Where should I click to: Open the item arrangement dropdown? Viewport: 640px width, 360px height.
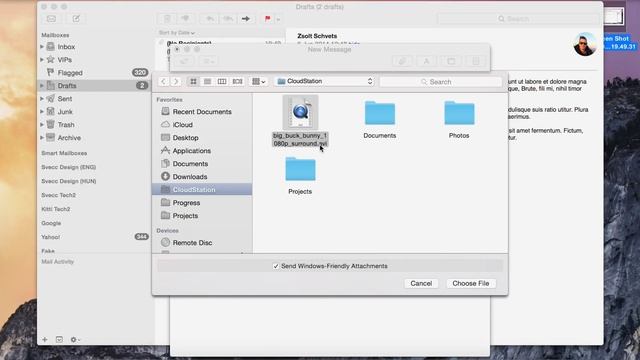click(258, 82)
